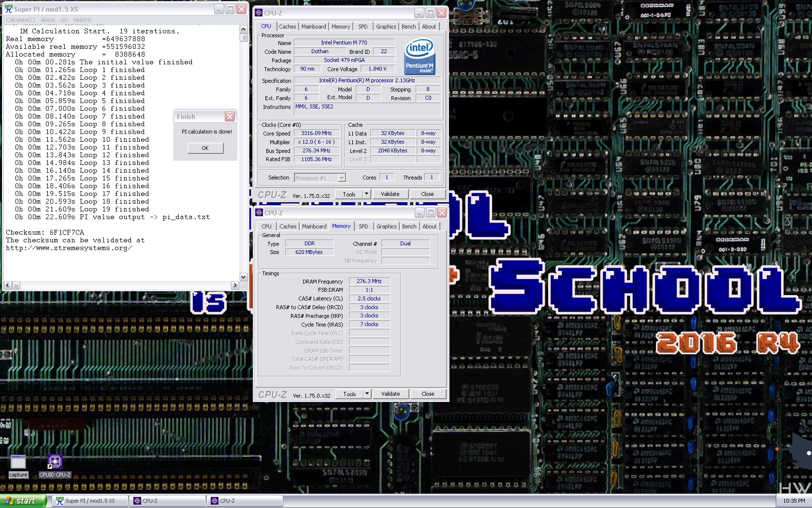Select About tab in lower CPU-Z window
812x508 pixels.
[x=430, y=226]
